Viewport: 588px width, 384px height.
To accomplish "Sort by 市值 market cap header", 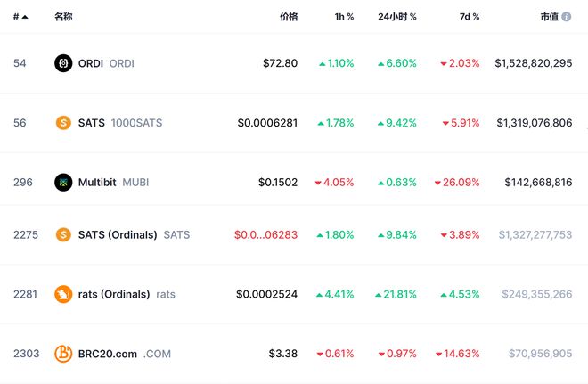I will pos(549,17).
